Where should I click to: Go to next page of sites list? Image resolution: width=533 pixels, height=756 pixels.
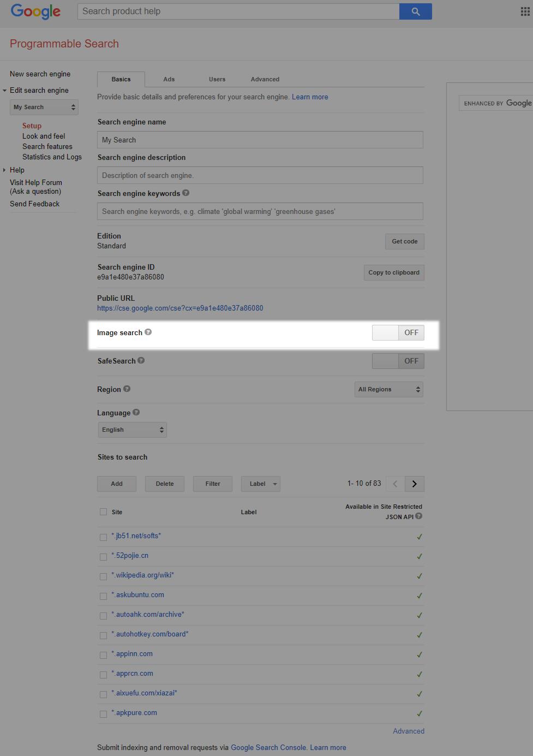tap(415, 484)
